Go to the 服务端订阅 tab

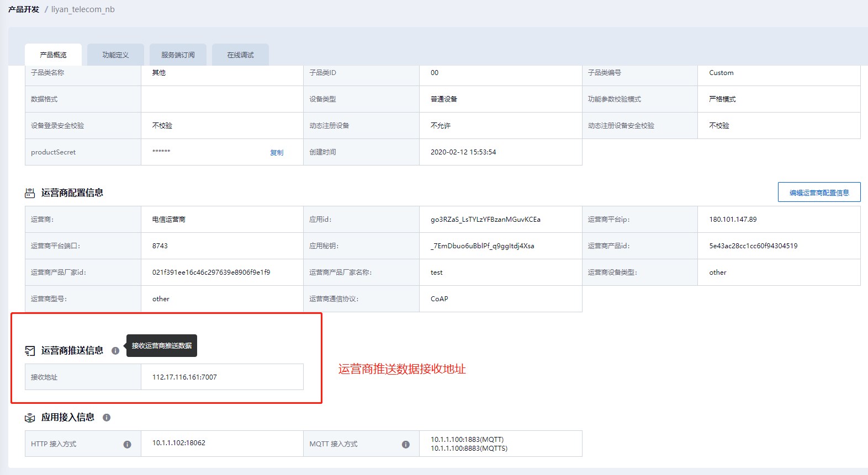[x=178, y=55]
